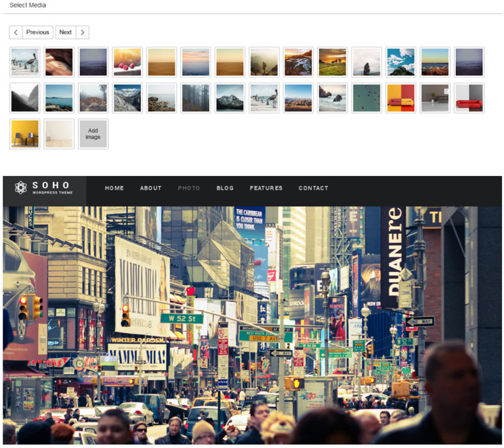The width and height of the screenshot is (504, 448).
Task: Select the birds flying on teal sky thumbnail
Action: click(x=366, y=98)
